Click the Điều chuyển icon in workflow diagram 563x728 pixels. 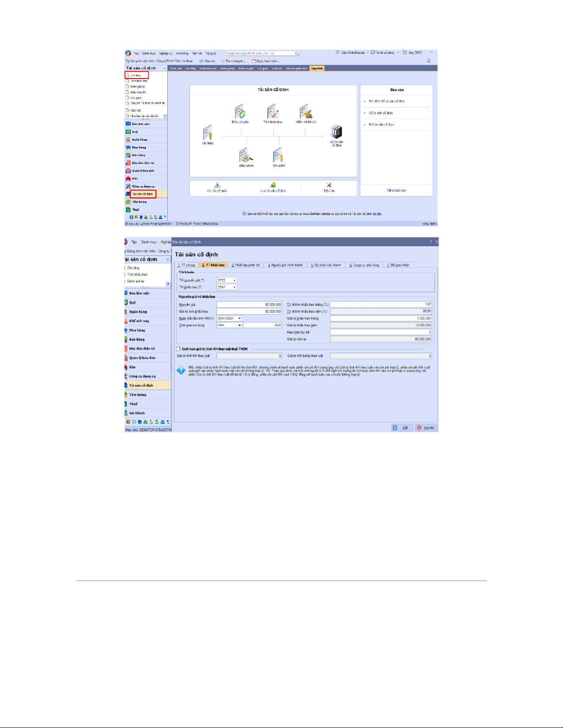[240, 113]
